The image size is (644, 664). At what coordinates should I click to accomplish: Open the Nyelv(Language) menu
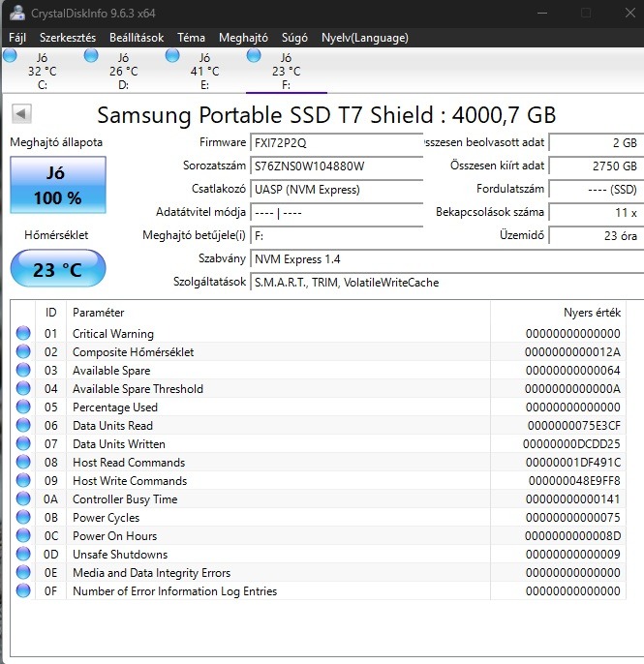click(x=365, y=38)
